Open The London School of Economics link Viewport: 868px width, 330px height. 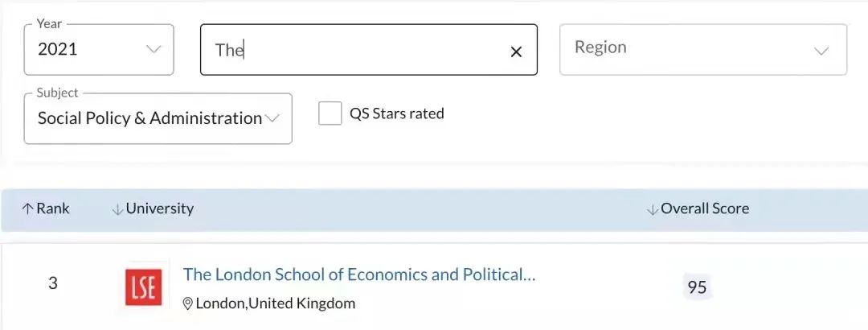tap(358, 274)
